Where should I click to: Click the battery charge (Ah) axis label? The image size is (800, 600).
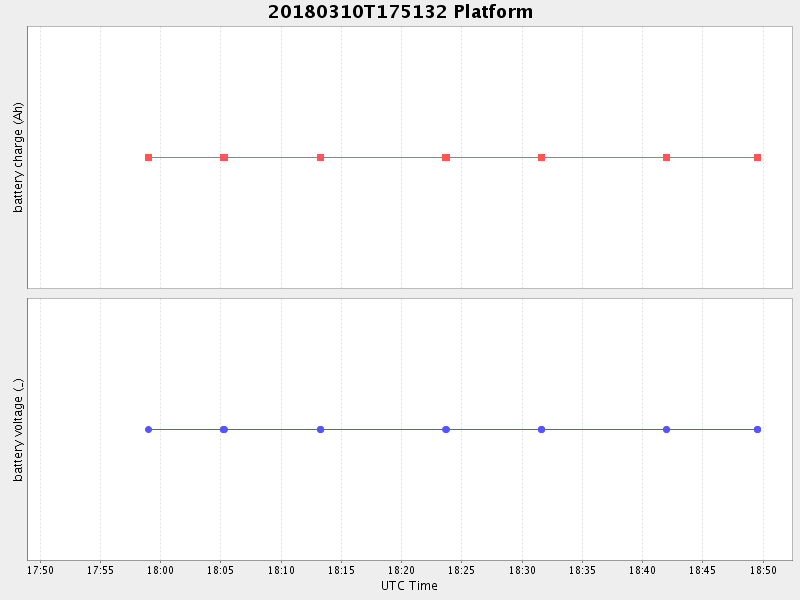coord(18,158)
